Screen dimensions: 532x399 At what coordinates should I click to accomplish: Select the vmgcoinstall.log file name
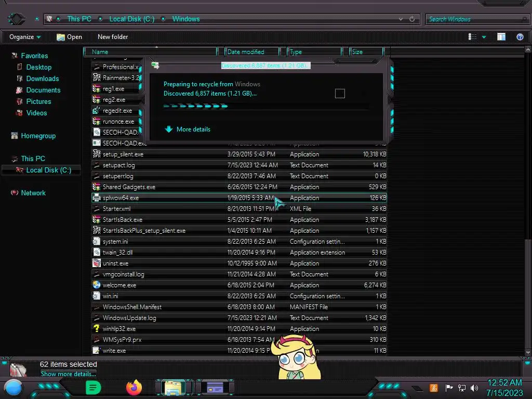(x=123, y=274)
